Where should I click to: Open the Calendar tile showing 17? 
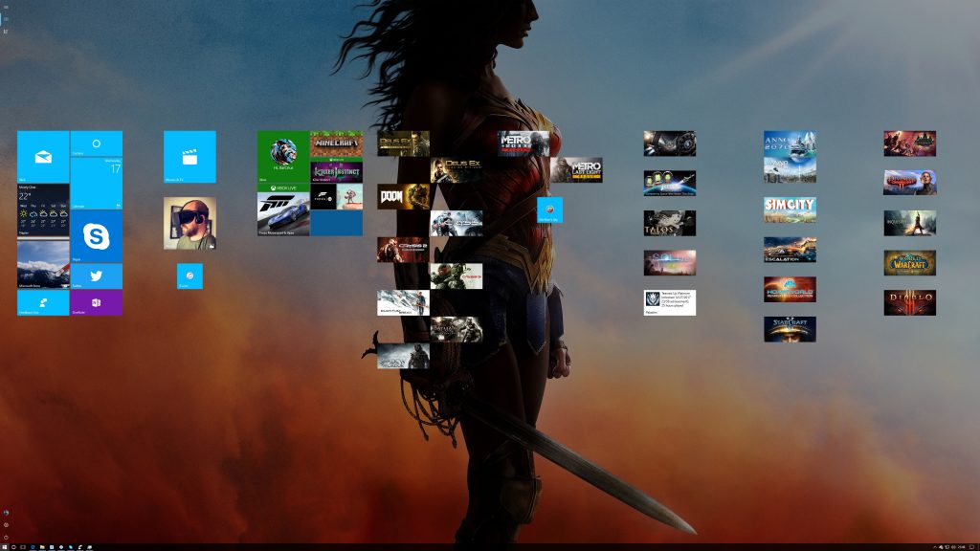[x=97, y=183]
